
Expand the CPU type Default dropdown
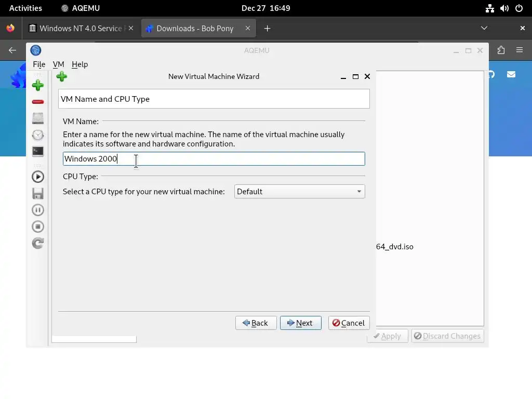(300, 191)
